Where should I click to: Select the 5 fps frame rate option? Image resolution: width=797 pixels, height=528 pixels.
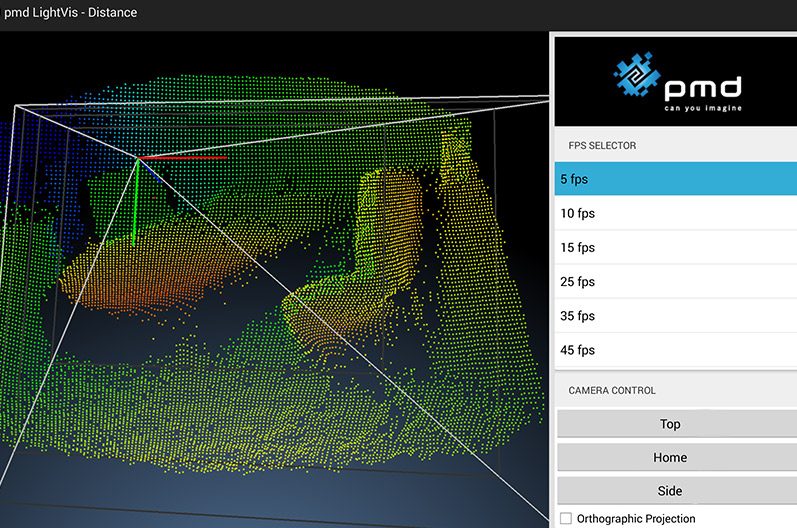point(676,179)
